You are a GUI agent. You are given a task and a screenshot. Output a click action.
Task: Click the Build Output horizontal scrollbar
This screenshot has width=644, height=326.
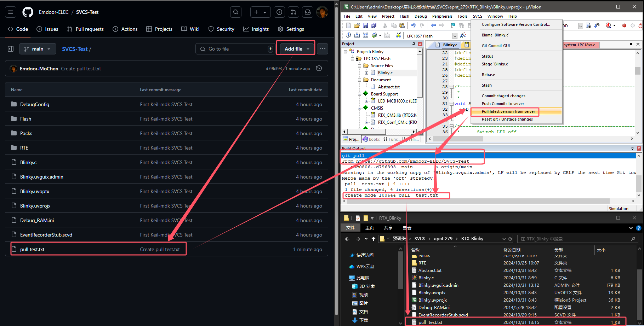[478, 201]
